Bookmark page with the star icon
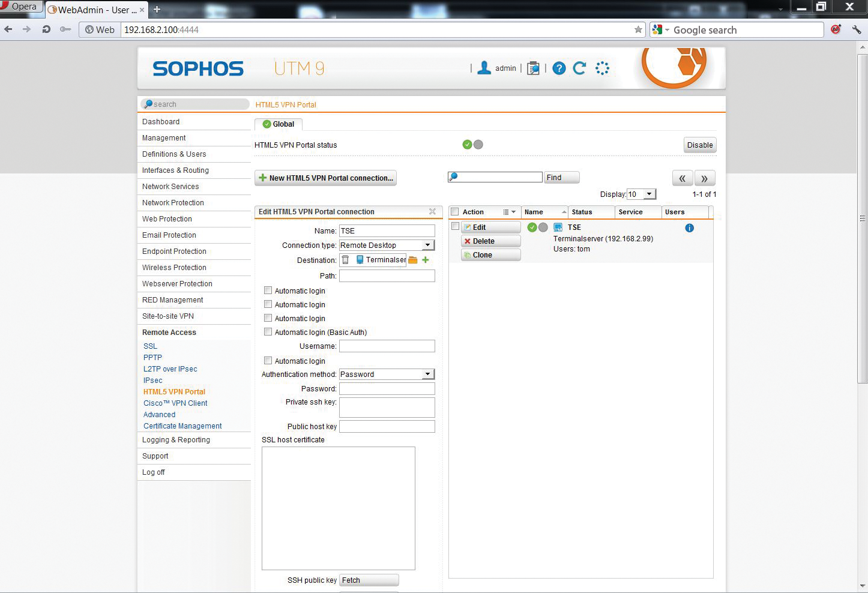This screenshot has width=868, height=593. pos(638,29)
